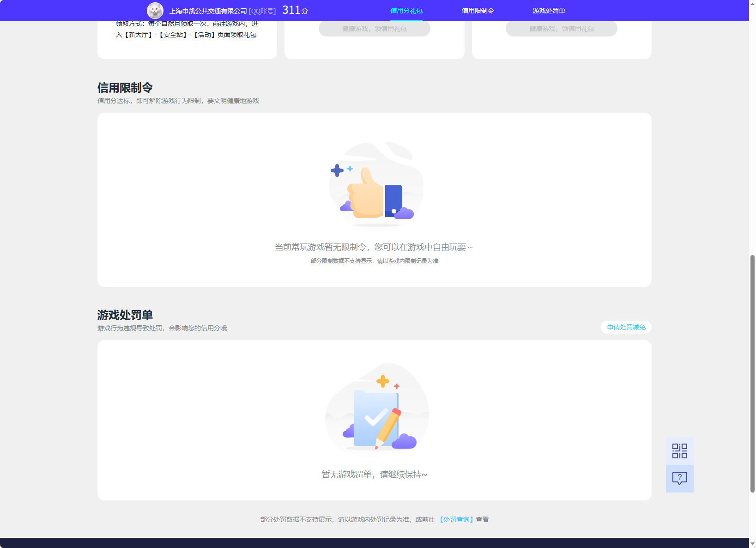Viewport: 756px width, 548px height.
Task: Click scrollbar up arrow
Action: point(752,4)
